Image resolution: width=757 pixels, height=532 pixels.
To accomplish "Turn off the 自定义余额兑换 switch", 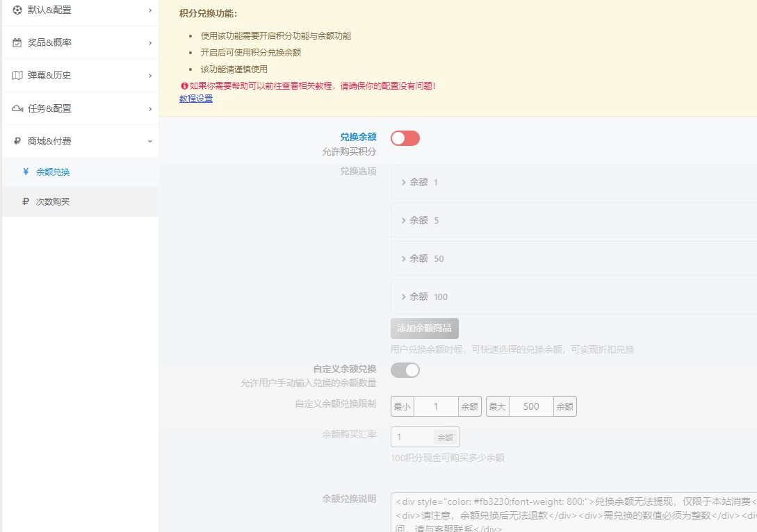I will pyautogui.click(x=405, y=371).
